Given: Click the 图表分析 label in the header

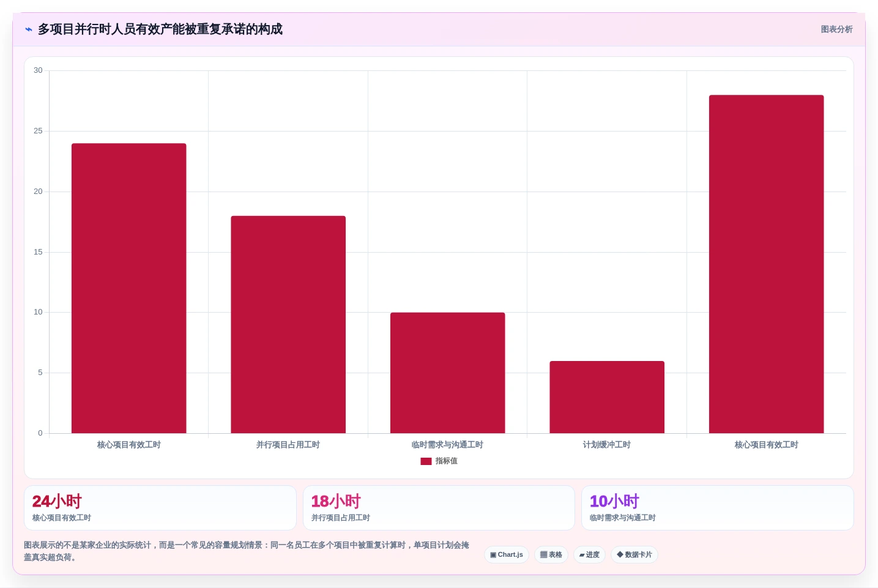Looking at the screenshot, I should pos(836,29).
